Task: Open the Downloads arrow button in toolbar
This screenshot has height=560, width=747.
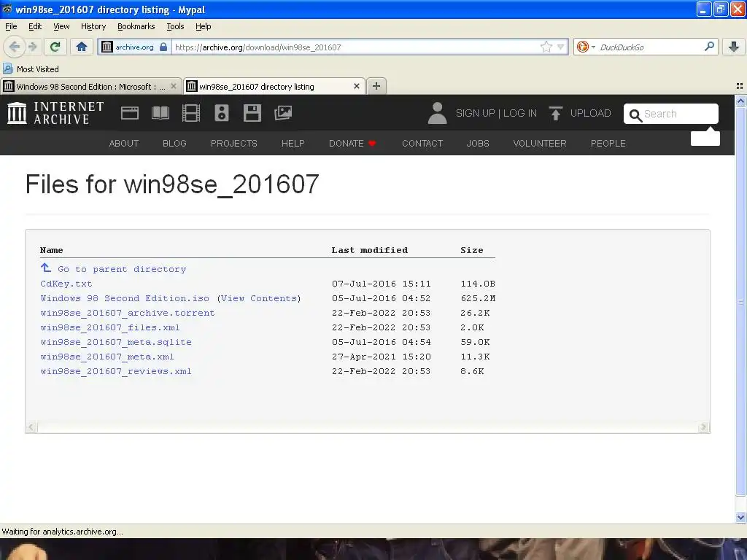Action: (734, 47)
